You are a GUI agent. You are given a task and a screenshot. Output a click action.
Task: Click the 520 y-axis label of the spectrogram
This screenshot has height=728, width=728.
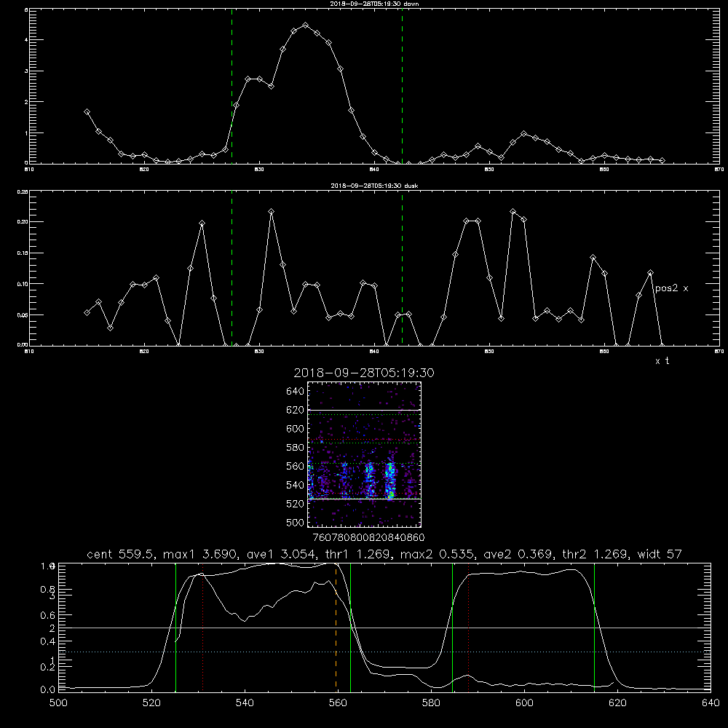tap(296, 504)
